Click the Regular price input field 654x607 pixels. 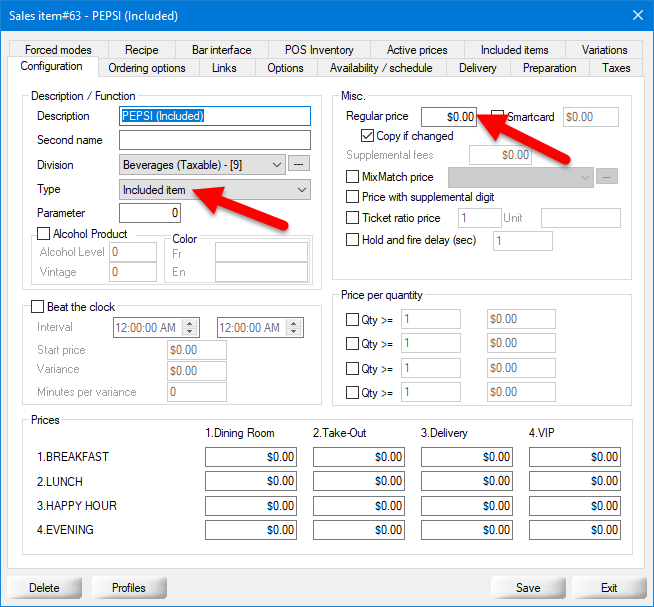click(450, 117)
